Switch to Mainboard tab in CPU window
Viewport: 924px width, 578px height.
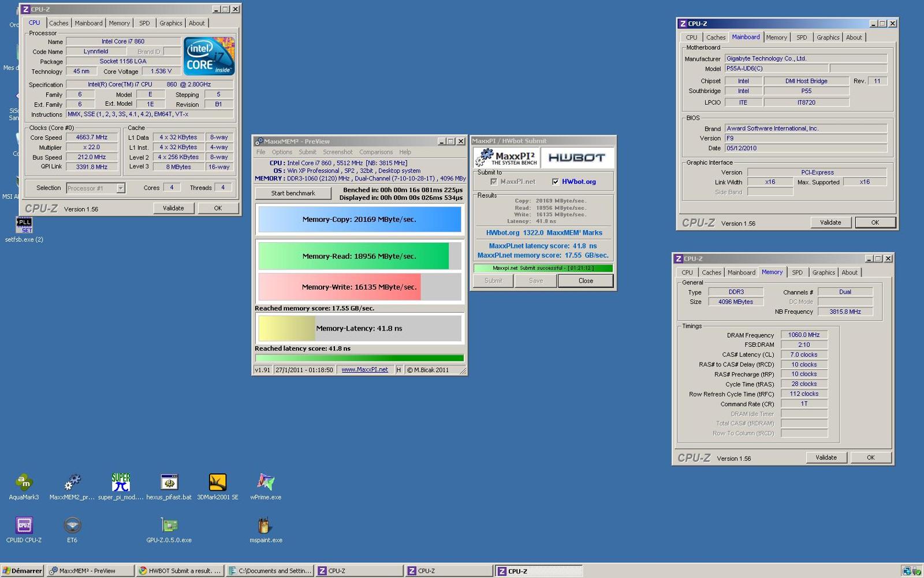88,23
